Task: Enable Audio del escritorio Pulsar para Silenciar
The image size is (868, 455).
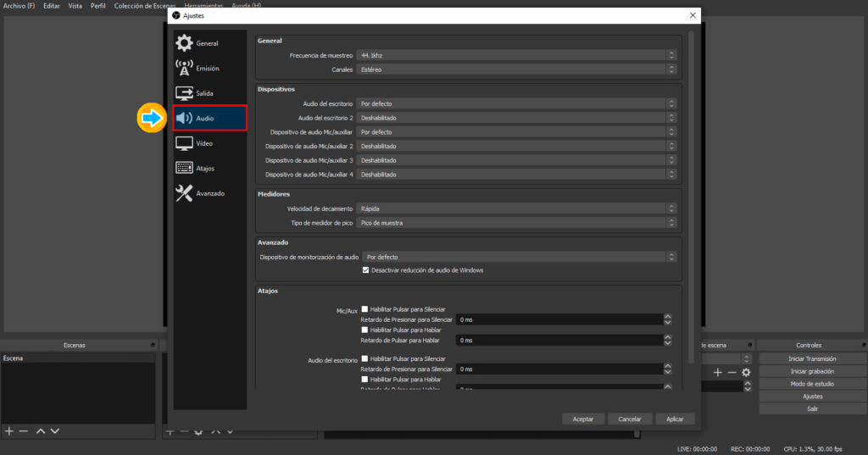Action: (365, 358)
